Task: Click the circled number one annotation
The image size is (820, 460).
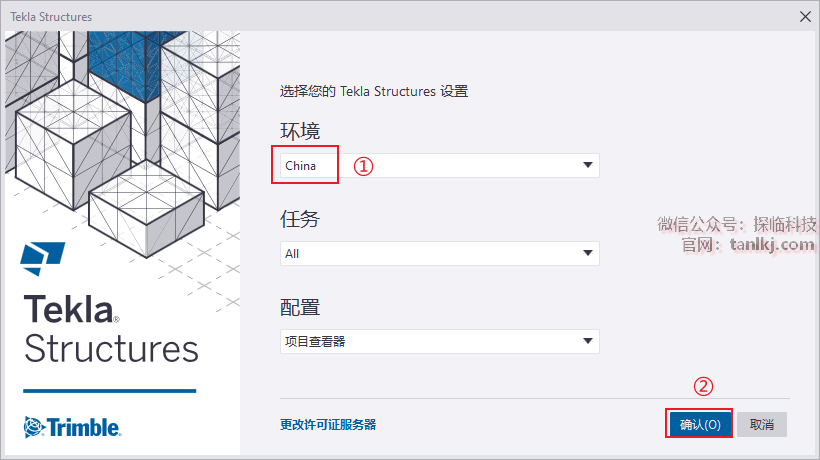Action: (364, 166)
